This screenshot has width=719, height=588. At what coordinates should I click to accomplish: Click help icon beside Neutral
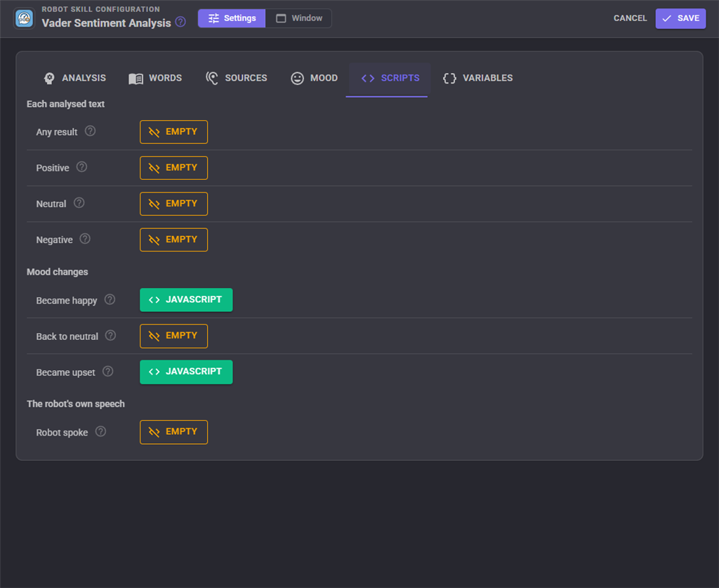click(x=79, y=203)
